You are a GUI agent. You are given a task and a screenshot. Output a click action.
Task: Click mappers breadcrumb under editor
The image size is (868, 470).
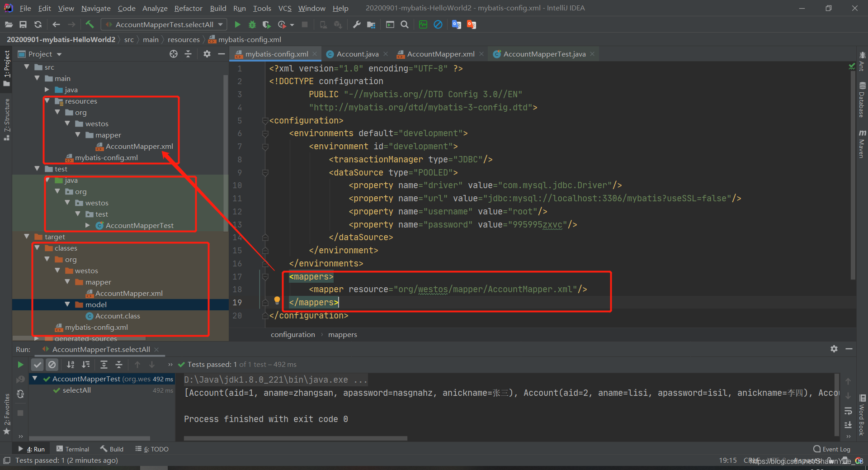pos(342,334)
